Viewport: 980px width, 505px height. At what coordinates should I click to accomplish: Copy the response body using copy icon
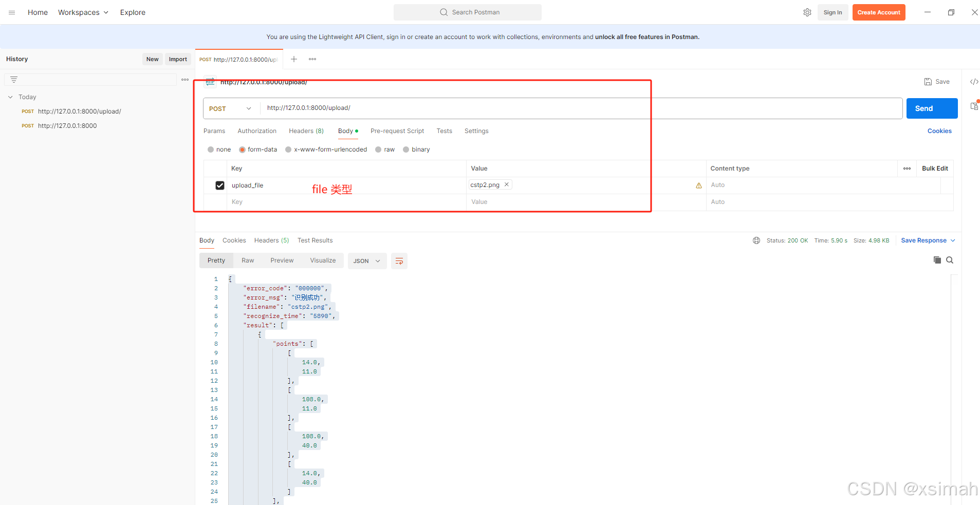point(936,260)
